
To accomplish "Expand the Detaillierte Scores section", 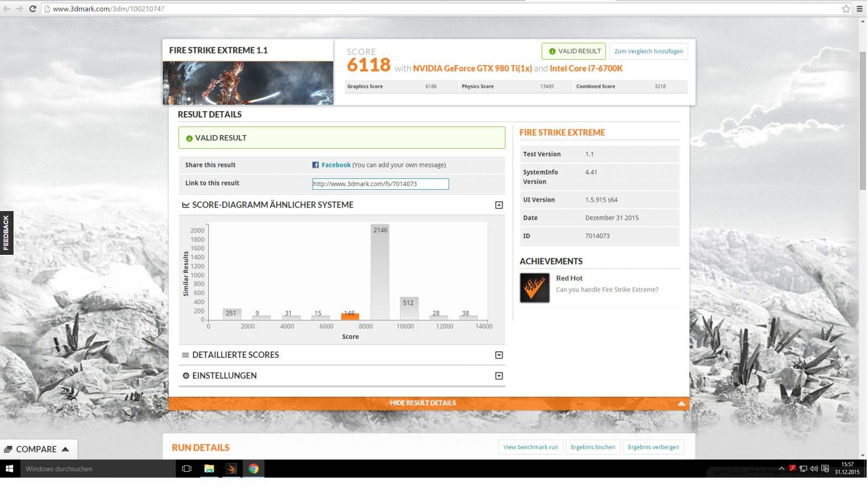I will [499, 355].
